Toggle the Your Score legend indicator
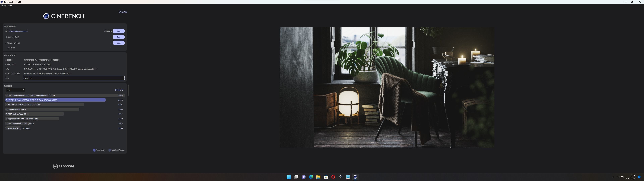Viewport: 644px width, 181px height. 94,150
